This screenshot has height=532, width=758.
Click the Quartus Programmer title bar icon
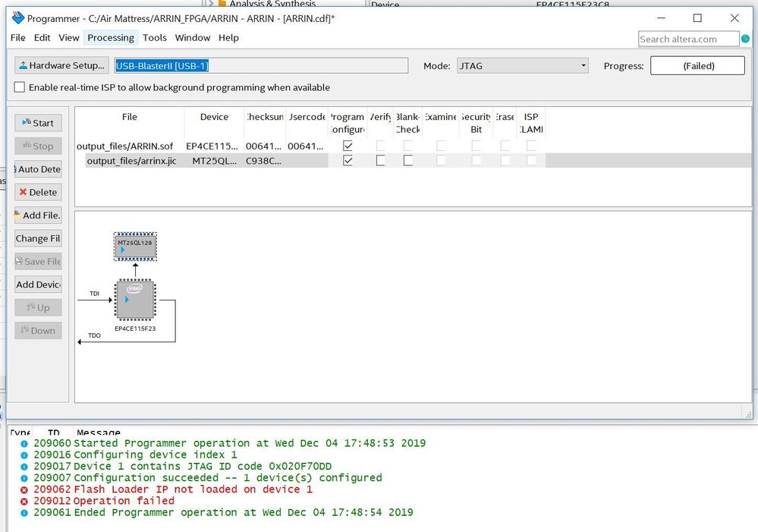point(18,18)
